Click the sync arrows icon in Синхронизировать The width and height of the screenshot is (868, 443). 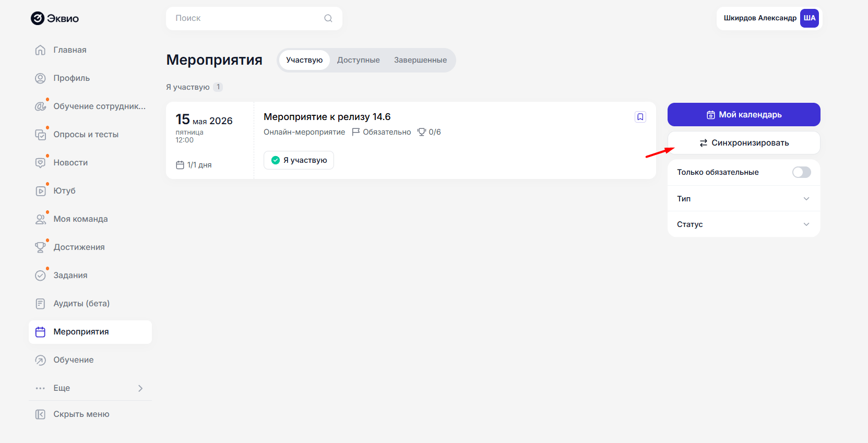pos(704,143)
